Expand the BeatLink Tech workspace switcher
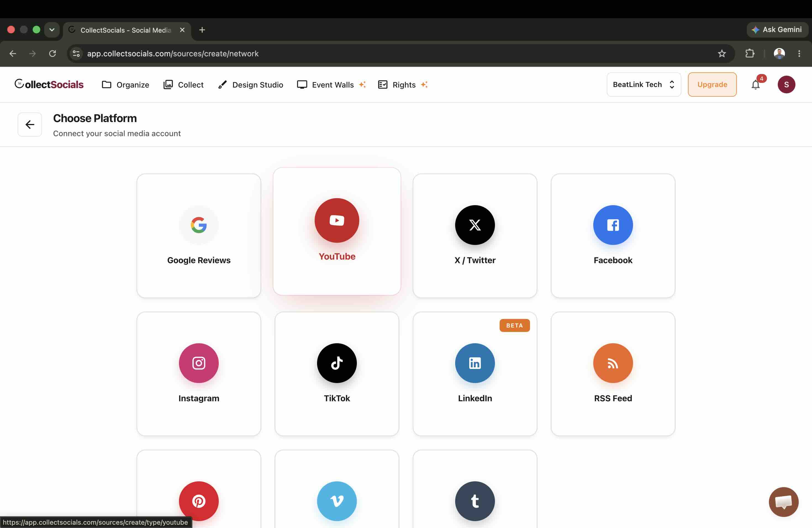Image resolution: width=812 pixels, height=528 pixels. [x=644, y=85]
